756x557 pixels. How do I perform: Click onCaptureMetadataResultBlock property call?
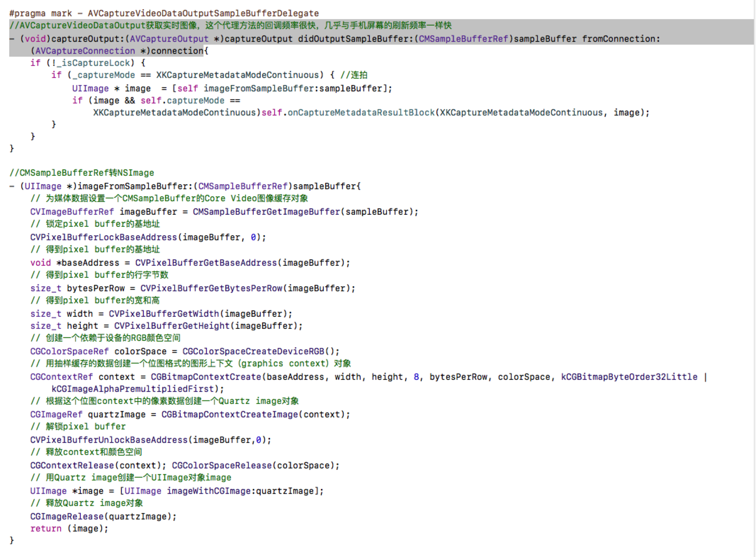[361, 113]
